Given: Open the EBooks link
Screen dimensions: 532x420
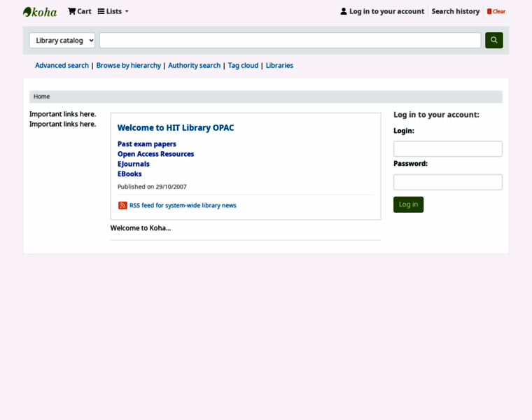Looking at the screenshot, I should (129, 174).
